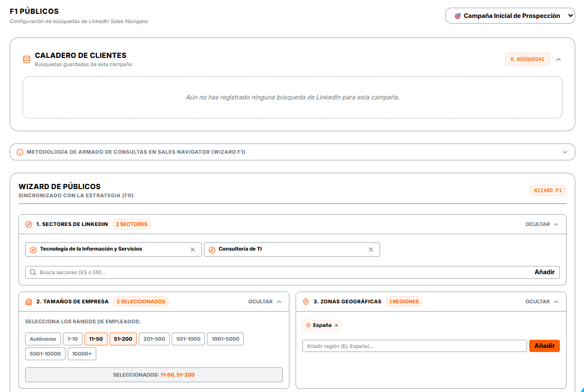This screenshot has width=584, height=392.
Task: Click the Seleccionados: 11-50, 51-200 summary bar
Action: tap(154, 375)
